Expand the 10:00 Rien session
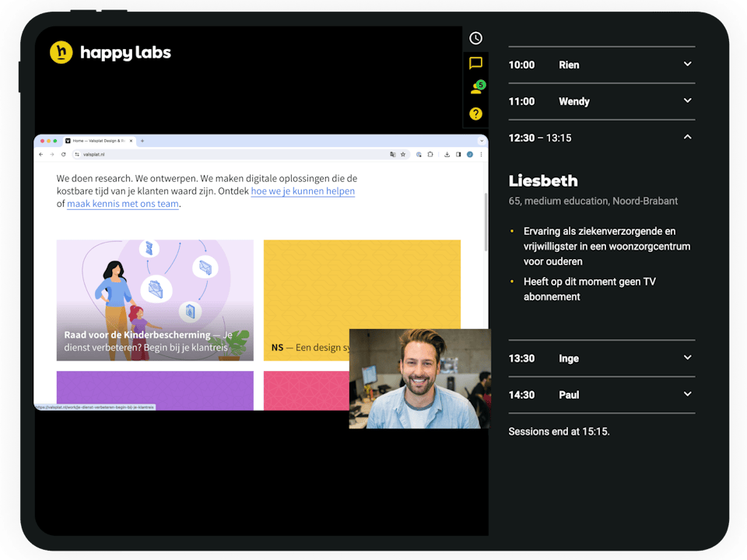 click(601, 65)
